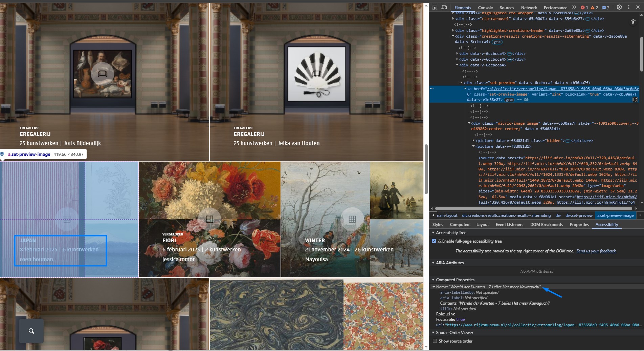Switch to accessibility tree view icon
This screenshot has width=644, height=351.
pyautogui.click(x=633, y=22)
